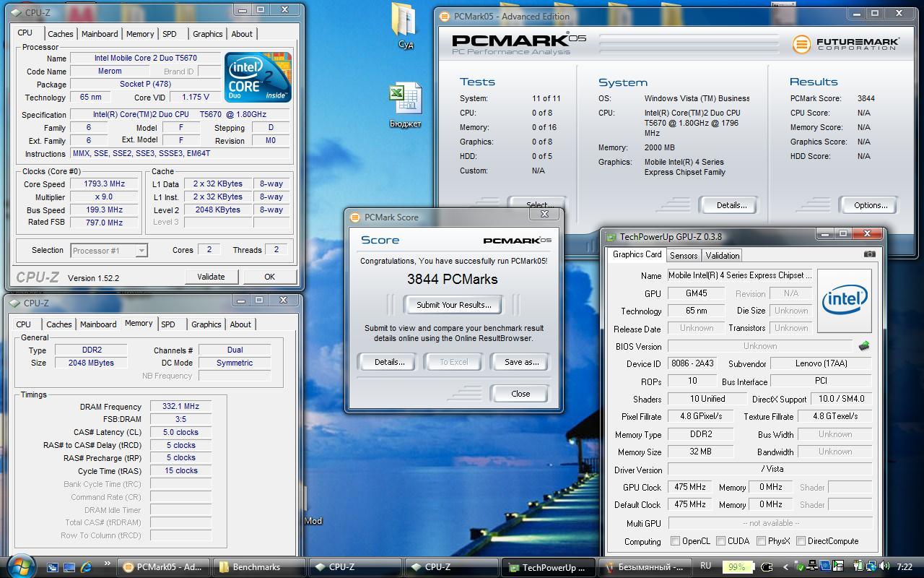Click GPU-Z title bar application icon
924x578 pixels.
coord(611,236)
